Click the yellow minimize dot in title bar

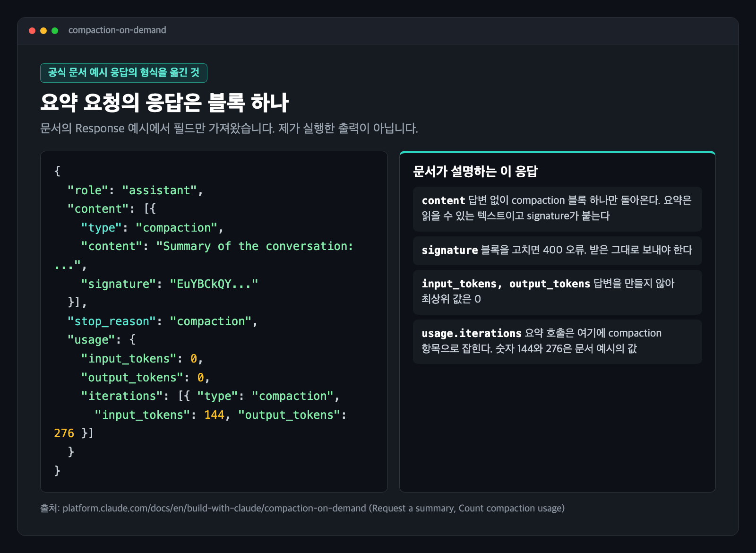pyautogui.click(x=43, y=31)
